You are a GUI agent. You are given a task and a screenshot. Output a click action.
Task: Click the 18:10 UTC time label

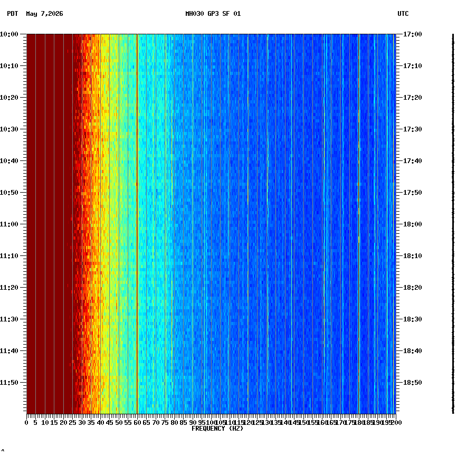tap(413, 256)
